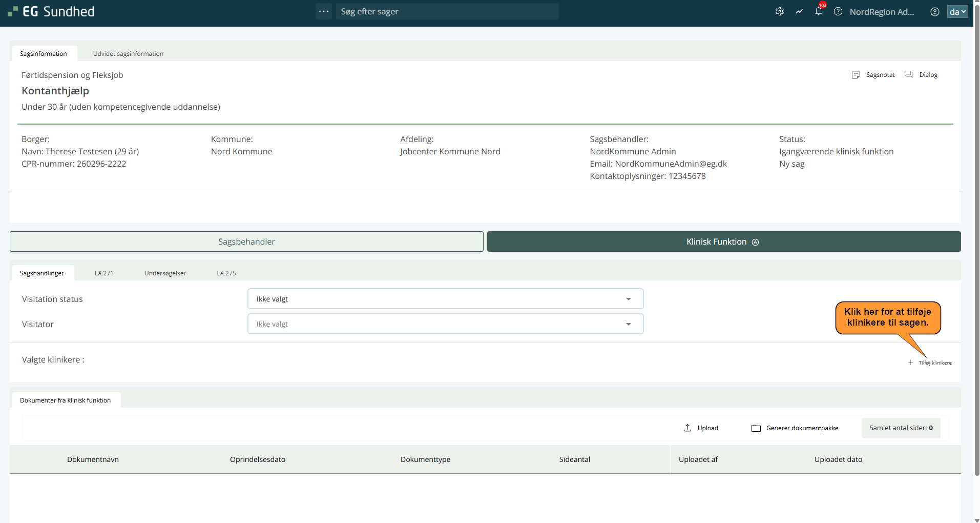Open the statistics trend-line icon
This screenshot has width=980, height=523.
(799, 11)
